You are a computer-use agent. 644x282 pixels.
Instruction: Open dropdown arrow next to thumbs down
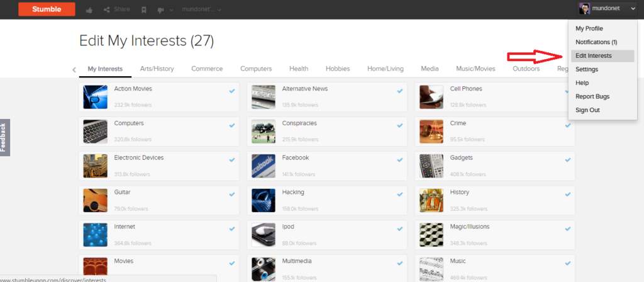171,10
